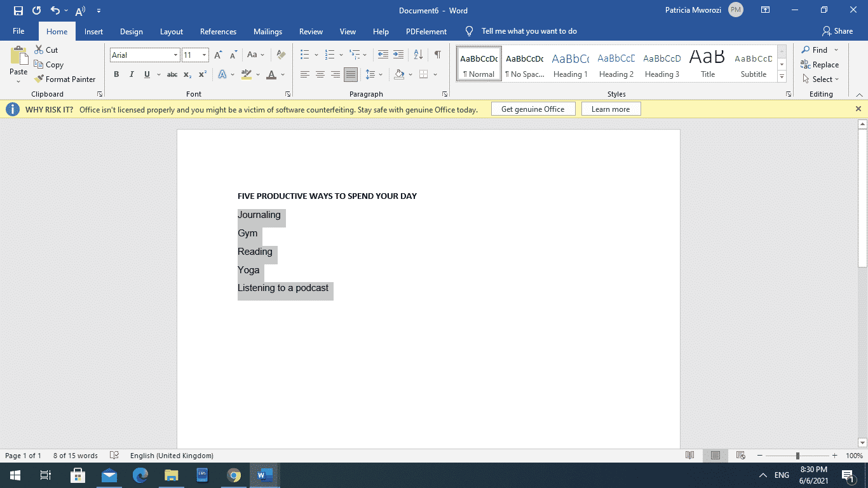
Task: Show paragraph marks with the pilcrow icon
Action: click(x=437, y=55)
